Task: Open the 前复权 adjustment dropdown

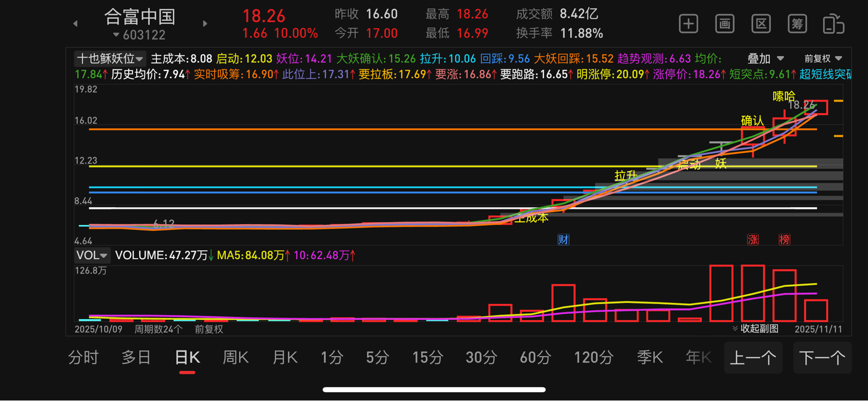Action: click(x=823, y=58)
